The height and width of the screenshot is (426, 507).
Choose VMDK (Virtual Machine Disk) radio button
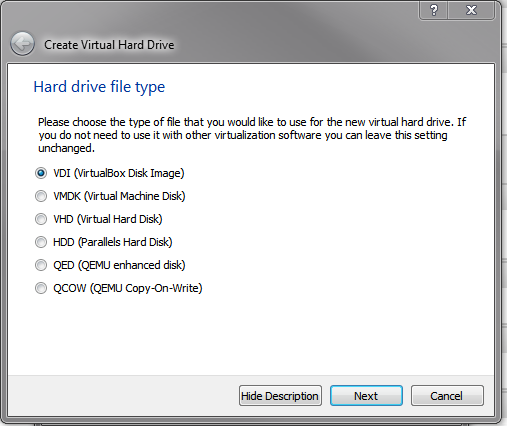(41, 196)
